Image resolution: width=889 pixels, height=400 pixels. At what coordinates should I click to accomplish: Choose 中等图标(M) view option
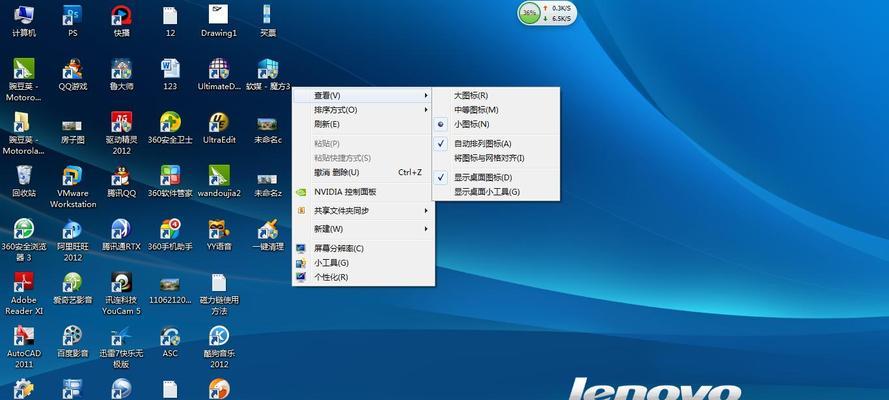(496, 110)
